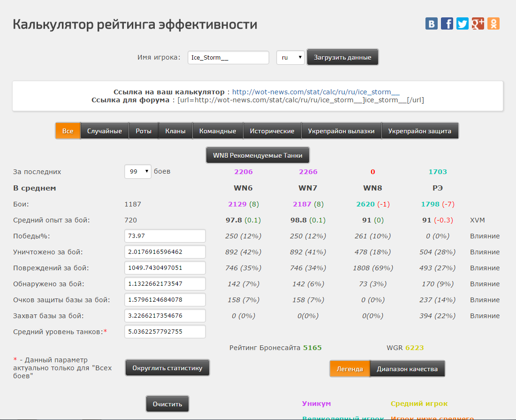Click the Победы% value field
The height and width of the screenshot is (420, 516).
(x=165, y=236)
